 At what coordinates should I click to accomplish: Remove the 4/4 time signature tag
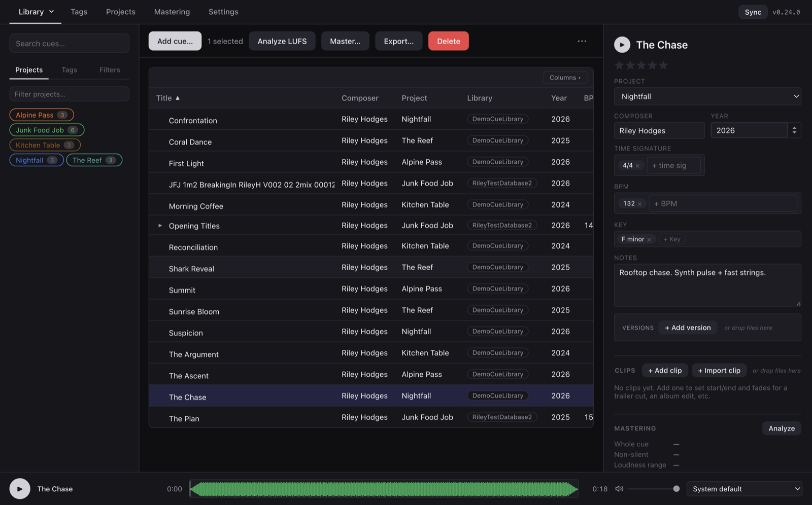(637, 166)
